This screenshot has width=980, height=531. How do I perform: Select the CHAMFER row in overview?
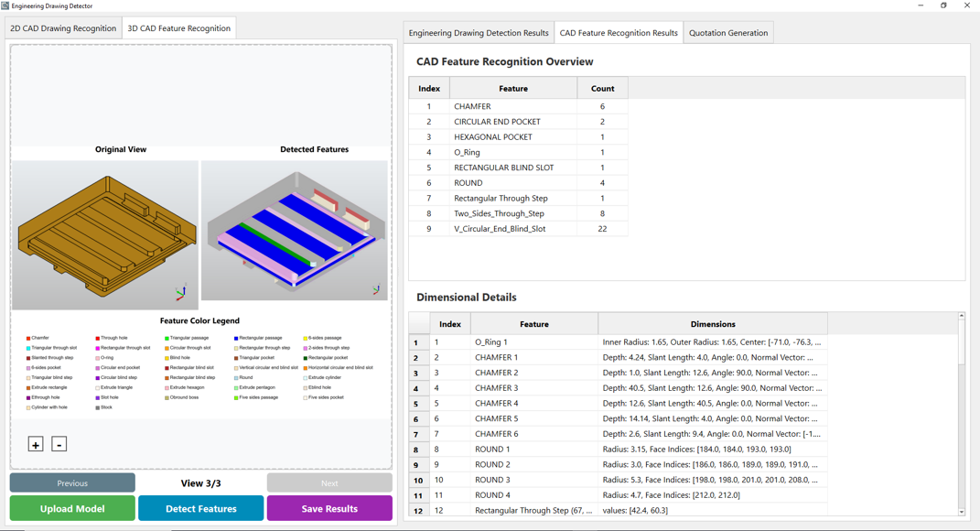click(519, 106)
